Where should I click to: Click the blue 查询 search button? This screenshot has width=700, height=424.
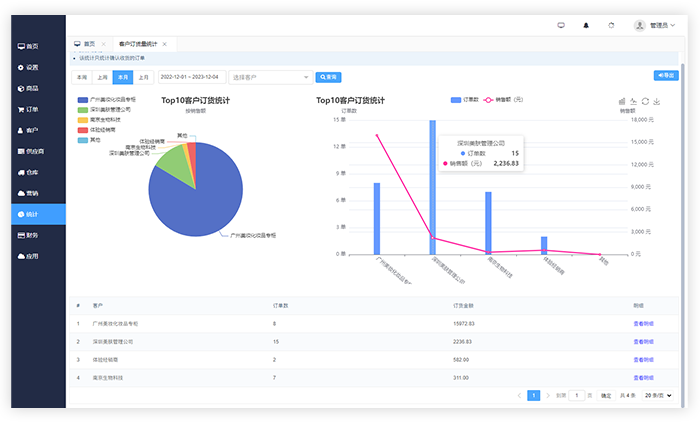327,76
